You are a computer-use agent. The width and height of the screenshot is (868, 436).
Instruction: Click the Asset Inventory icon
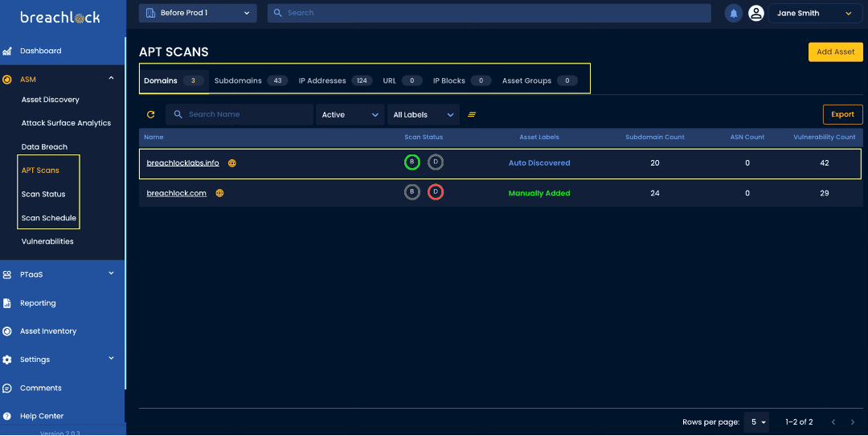pos(7,331)
